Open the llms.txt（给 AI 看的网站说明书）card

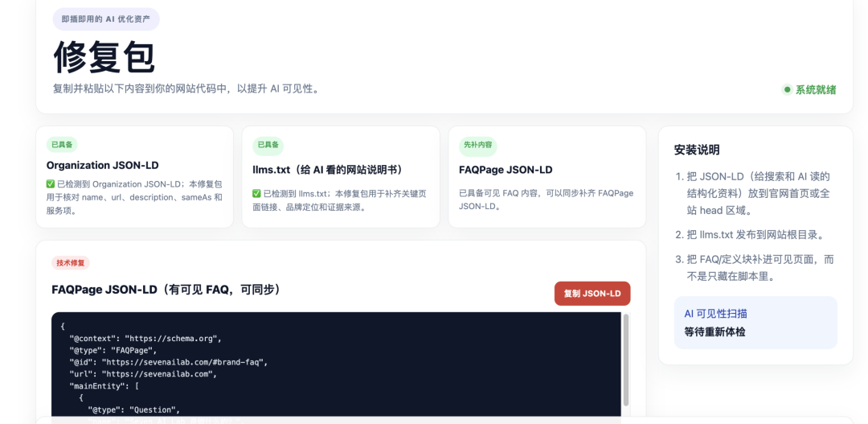pyautogui.click(x=341, y=177)
